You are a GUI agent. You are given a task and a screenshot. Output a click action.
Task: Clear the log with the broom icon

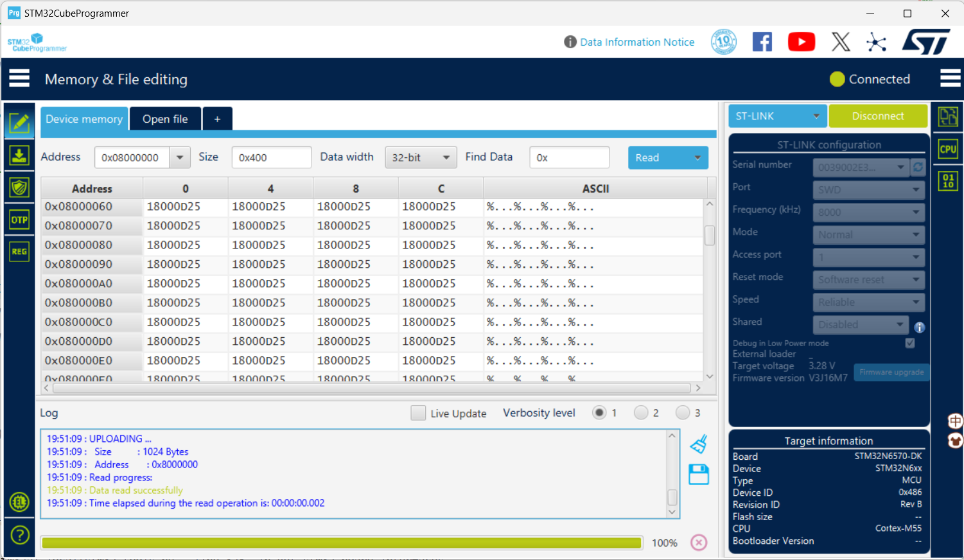click(x=699, y=443)
